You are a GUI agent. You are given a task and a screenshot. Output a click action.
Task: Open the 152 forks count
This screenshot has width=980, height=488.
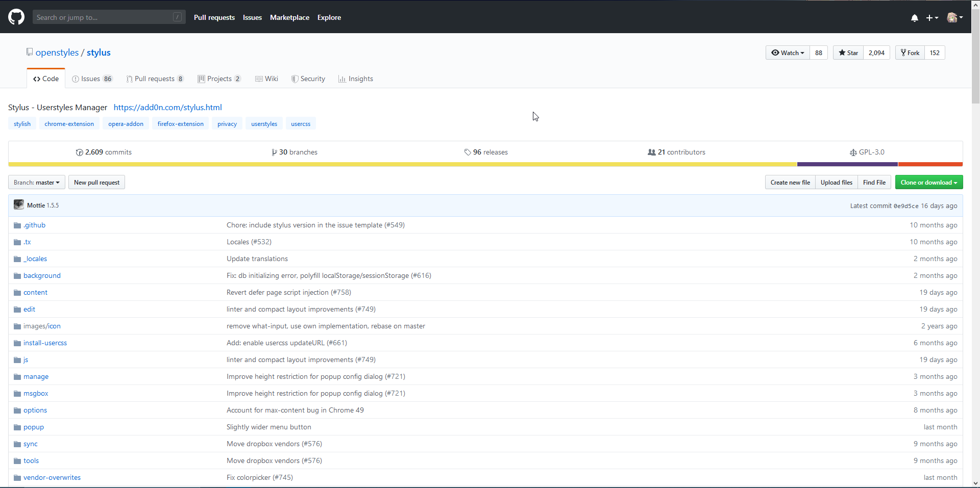coord(935,53)
